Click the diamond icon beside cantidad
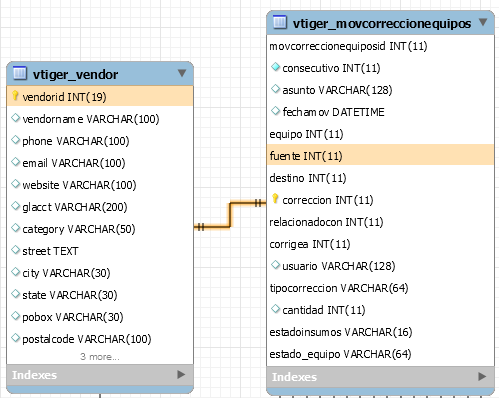The width and height of the screenshot is (499, 398). point(275,309)
